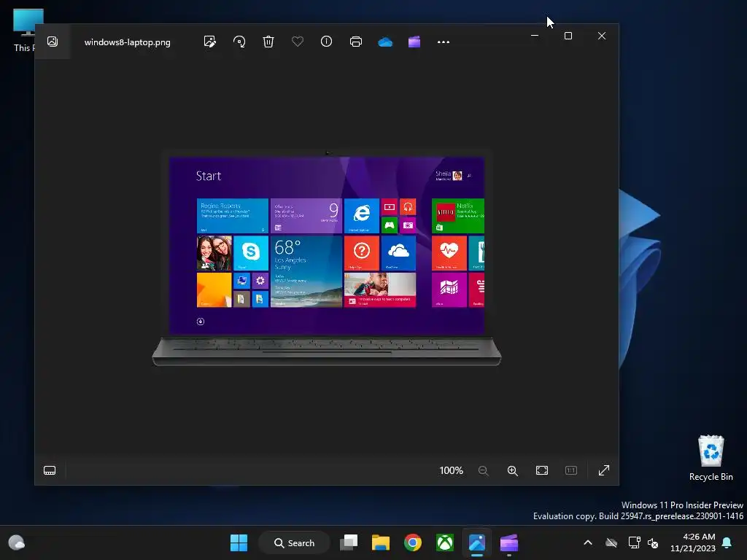Image resolution: width=747 pixels, height=560 pixels.
Task: Open the Xbox app from the taskbar
Action: (x=444, y=542)
